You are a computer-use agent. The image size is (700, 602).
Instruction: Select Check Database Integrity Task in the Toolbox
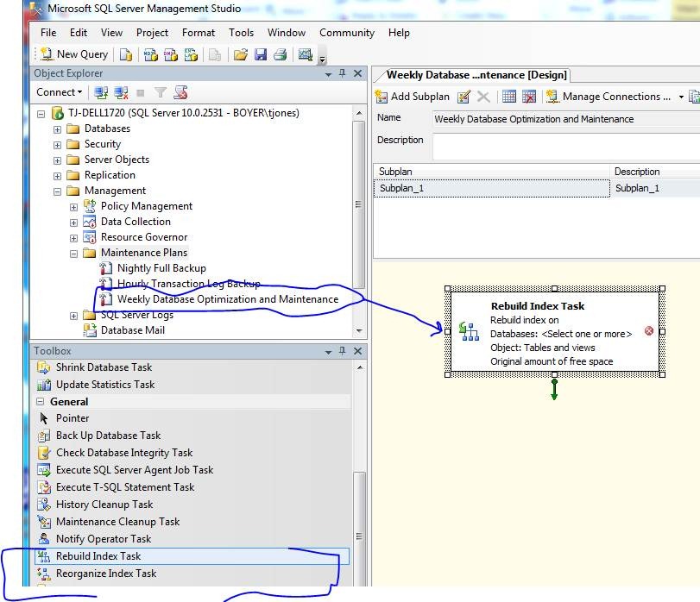(x=124, y=453)
